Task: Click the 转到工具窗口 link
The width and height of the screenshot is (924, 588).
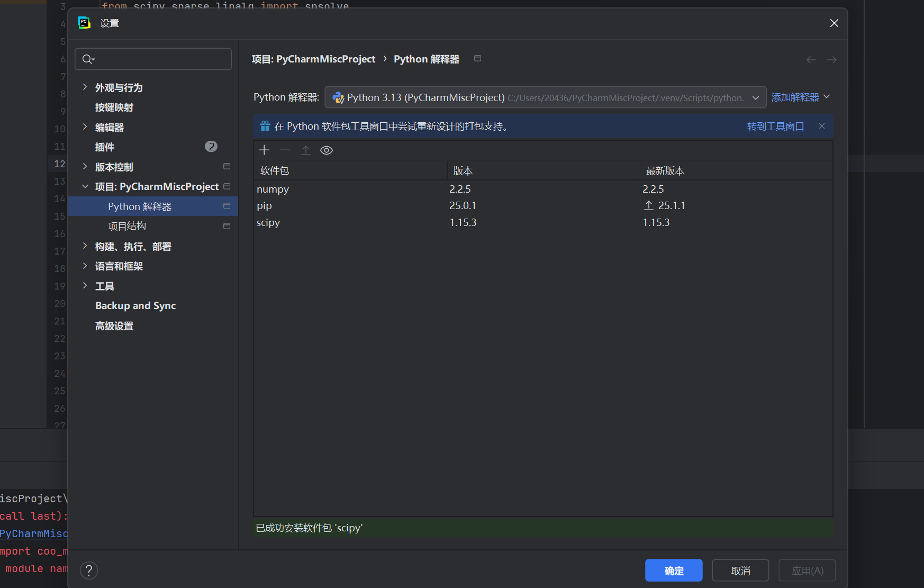Action: click(x=775, y=126)
